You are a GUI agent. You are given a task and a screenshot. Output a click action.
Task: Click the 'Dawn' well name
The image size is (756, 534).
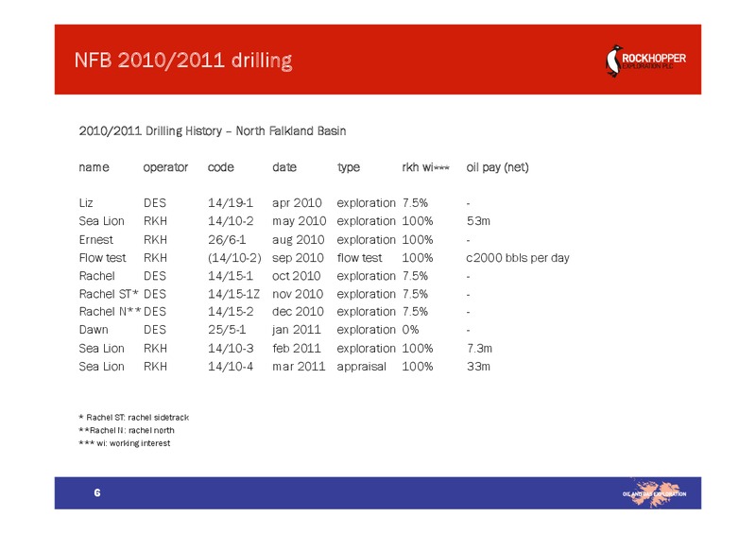[94, 330]
